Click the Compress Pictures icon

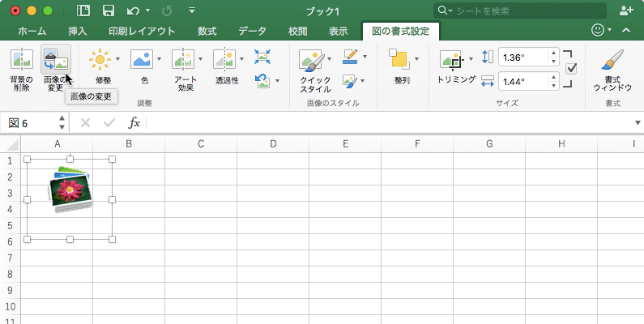[x=262, y=57]
